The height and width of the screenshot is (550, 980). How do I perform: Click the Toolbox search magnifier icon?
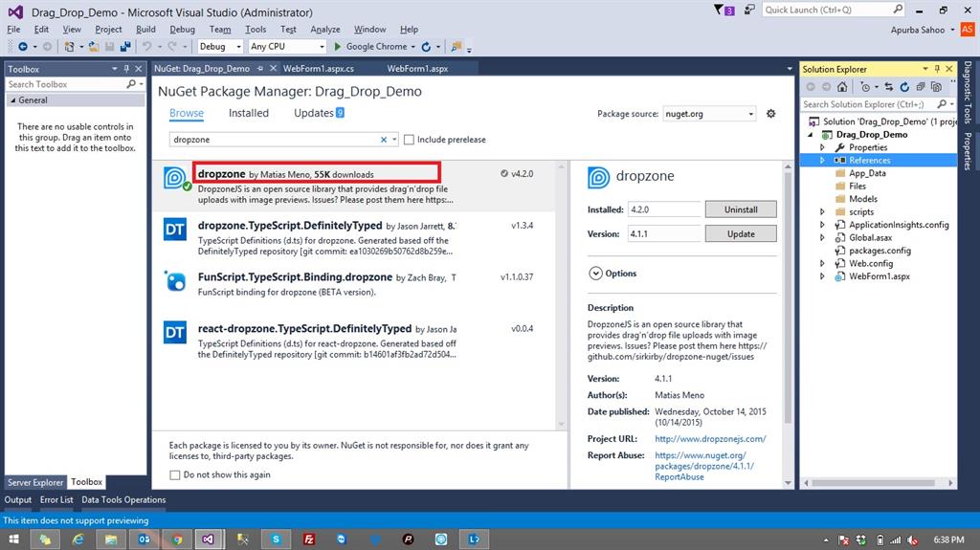[130, 84]
